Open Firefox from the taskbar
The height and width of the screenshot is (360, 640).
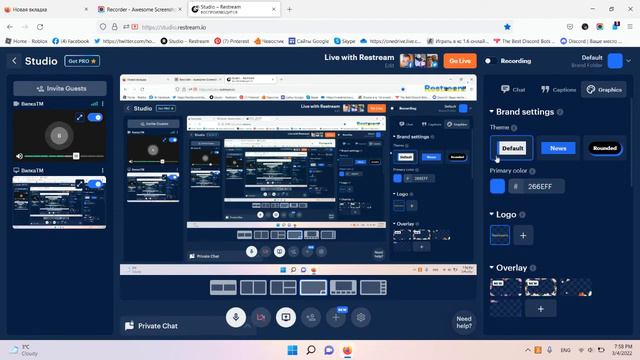347,350
